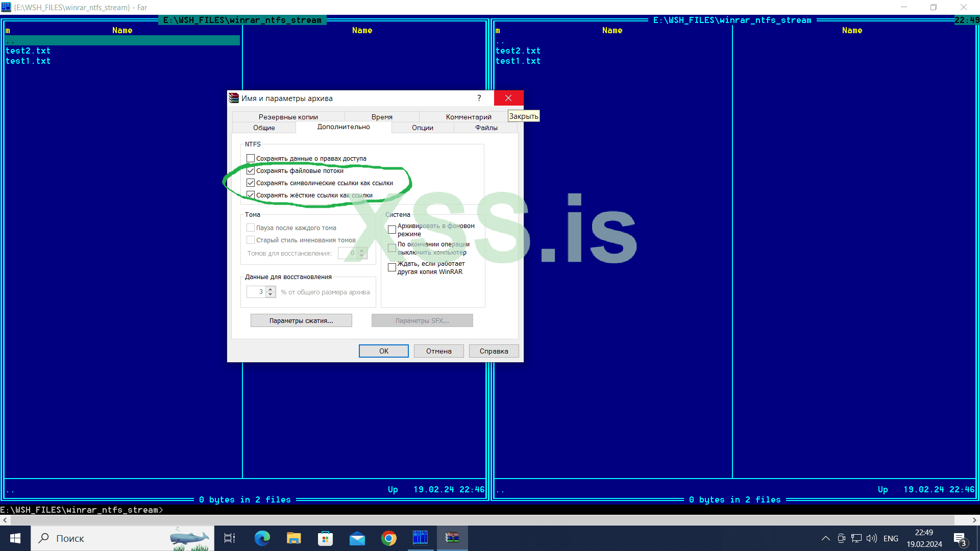Increase recovery data percentage with up arrow

click(x=270, y=289)
